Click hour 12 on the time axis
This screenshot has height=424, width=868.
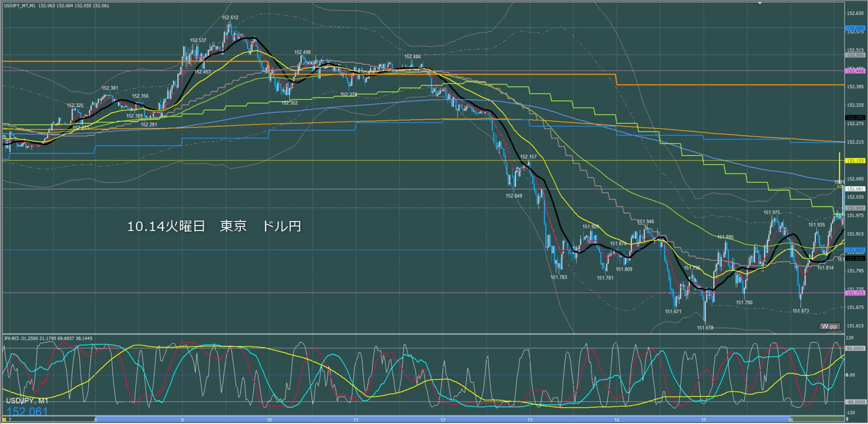click(x=443, y=420)
